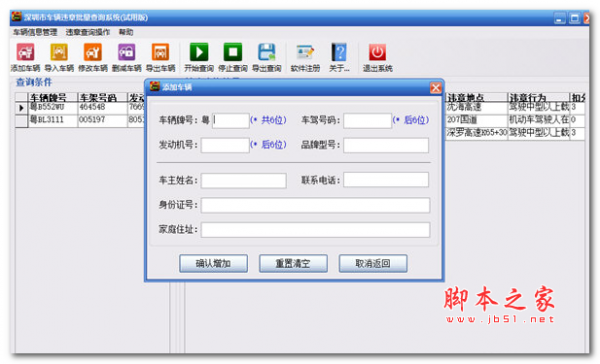Focus the 联系电话 input field
The image size is (600, 364).
[x=386, y=180]
